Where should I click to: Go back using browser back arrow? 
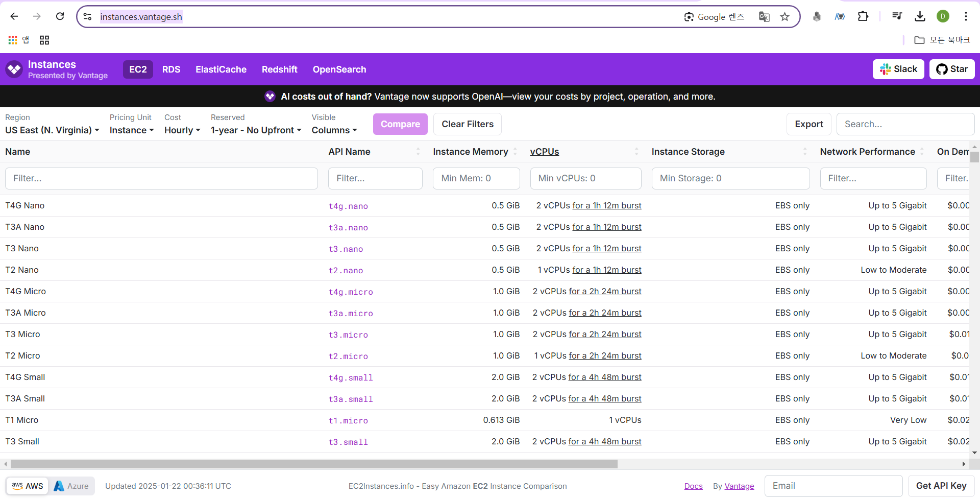click(x=14, y=16)
